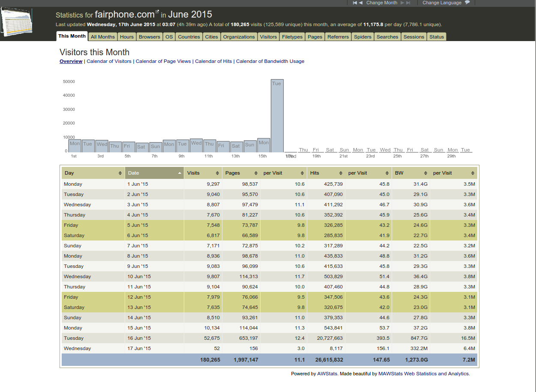Go to the first month using the skip-back icon
This screenshot has height=392, width=536.
point(355,3)
